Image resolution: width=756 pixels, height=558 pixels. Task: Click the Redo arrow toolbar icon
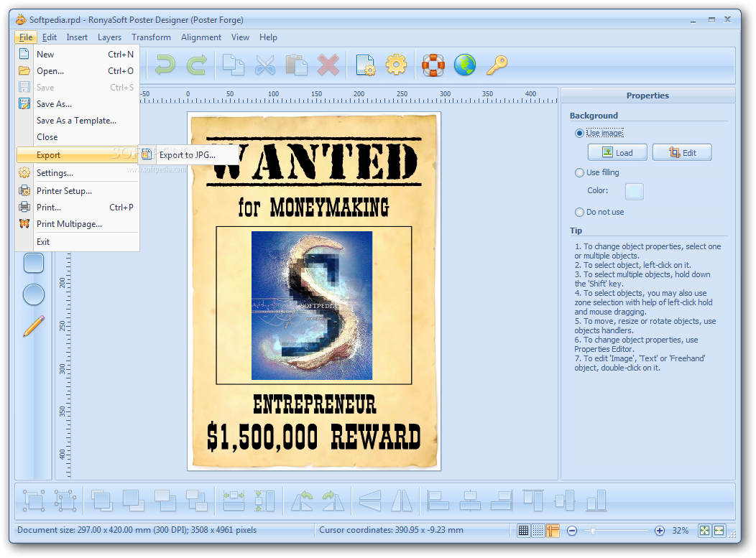tap(197, 65)
